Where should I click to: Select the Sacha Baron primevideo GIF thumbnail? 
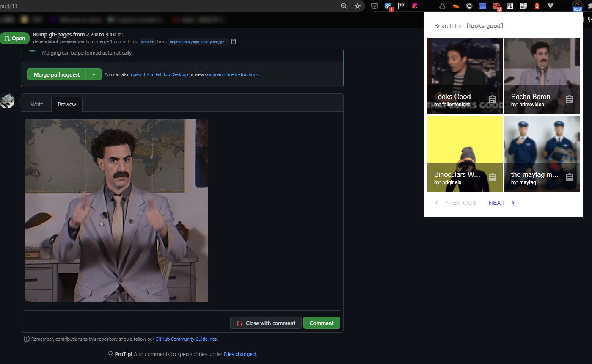pyautogui.click(x=542, y=76)
